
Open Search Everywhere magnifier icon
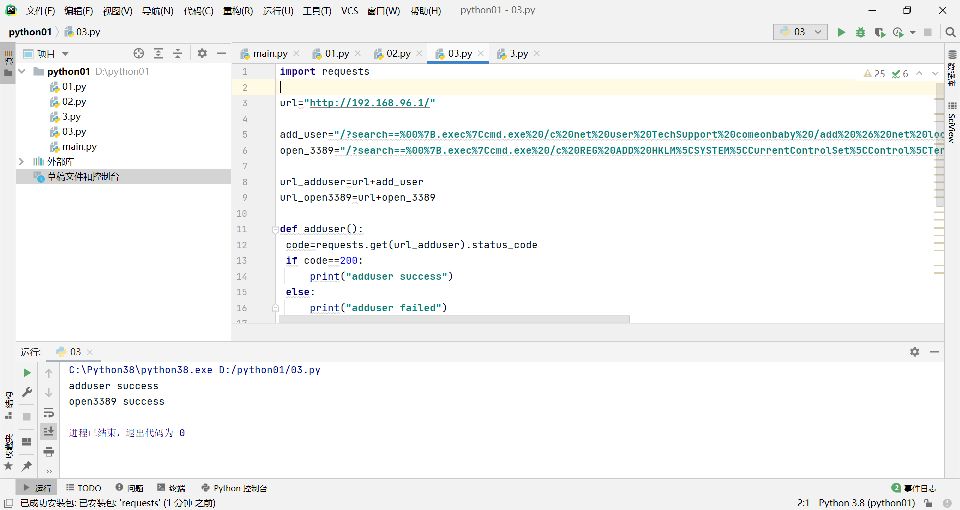[950, 32]
